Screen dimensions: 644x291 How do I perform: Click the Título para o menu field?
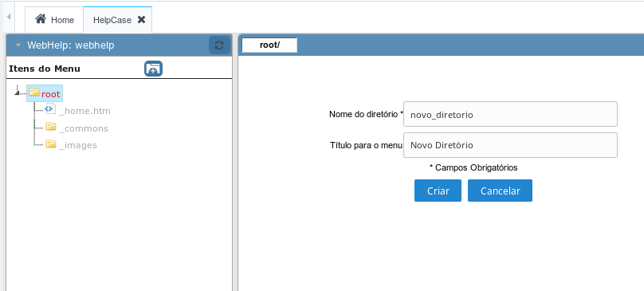(x=511, y=145)
